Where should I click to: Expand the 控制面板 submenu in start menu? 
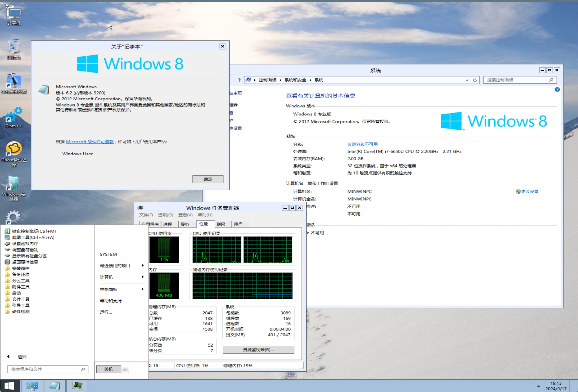click(122, 289)
